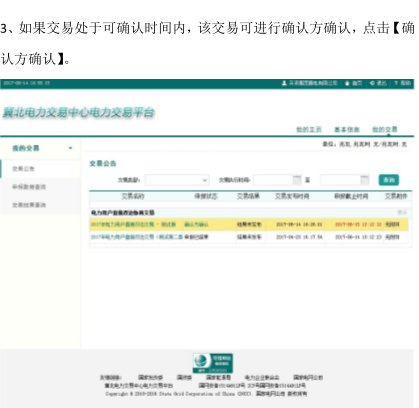Click the green 查询 search button
This screenshot has width=419, height=408.
389,180
